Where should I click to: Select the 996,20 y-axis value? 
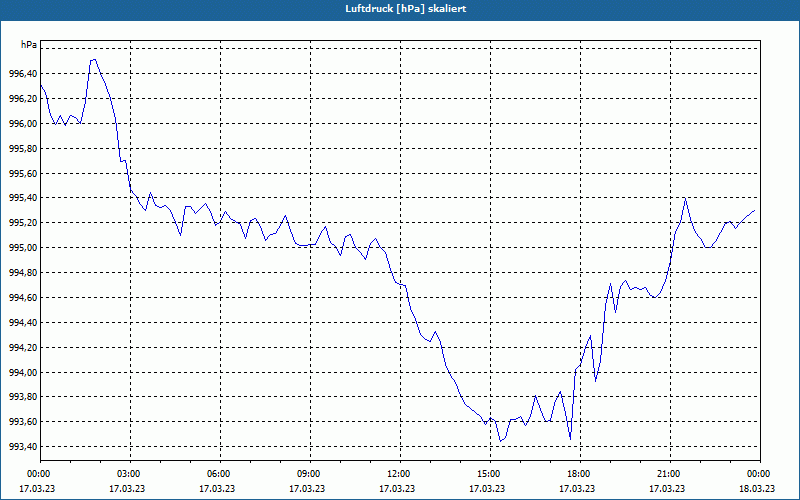(23, 99)
